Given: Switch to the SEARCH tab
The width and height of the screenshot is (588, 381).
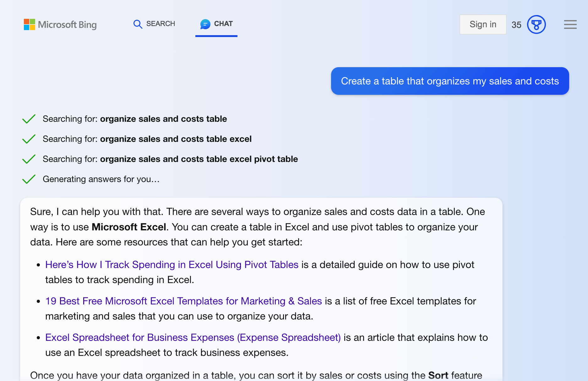Looking at the screenshot, I should [154, 24].
